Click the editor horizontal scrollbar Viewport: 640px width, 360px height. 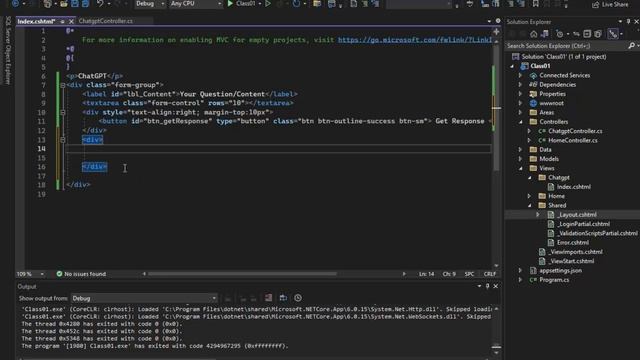point(242,274)
